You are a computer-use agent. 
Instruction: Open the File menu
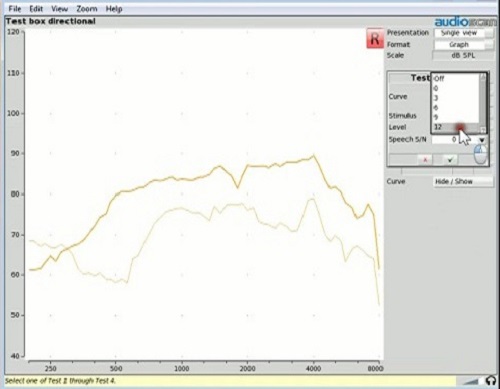pyautogui.click(x=15, y=9)
